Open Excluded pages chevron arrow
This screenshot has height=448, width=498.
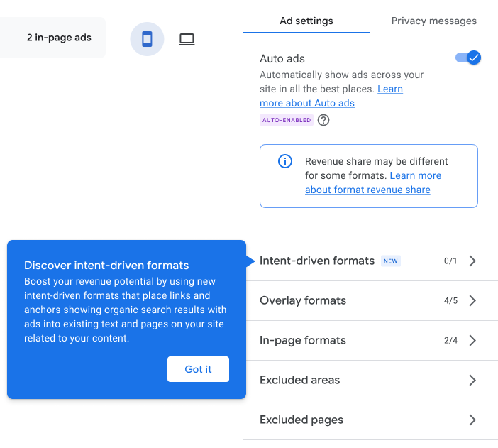(472, 420)
